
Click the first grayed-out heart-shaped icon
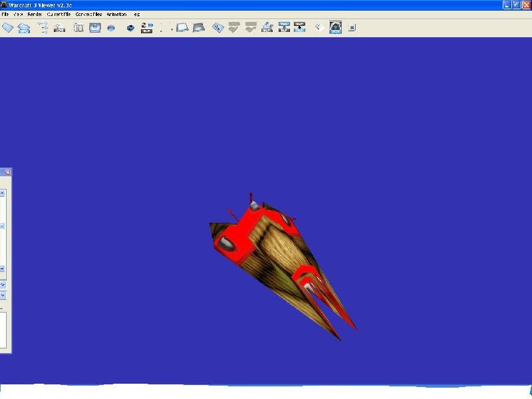(234, 27)
